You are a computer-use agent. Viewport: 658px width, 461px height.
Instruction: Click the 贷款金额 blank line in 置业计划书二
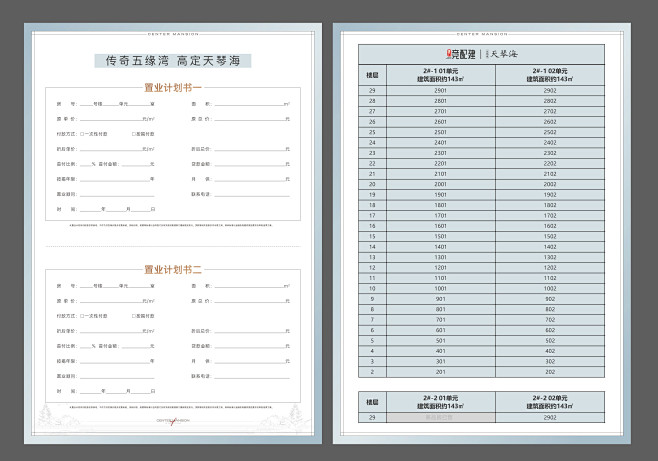point(250,347)
